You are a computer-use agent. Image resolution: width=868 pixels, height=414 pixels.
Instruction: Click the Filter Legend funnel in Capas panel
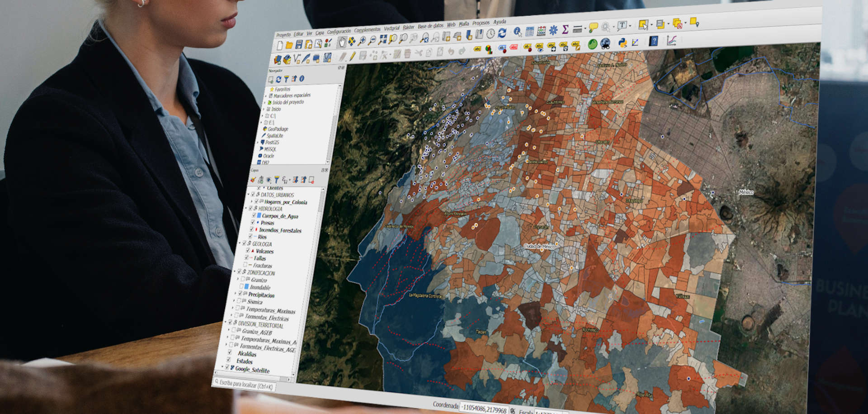[277, 180]
